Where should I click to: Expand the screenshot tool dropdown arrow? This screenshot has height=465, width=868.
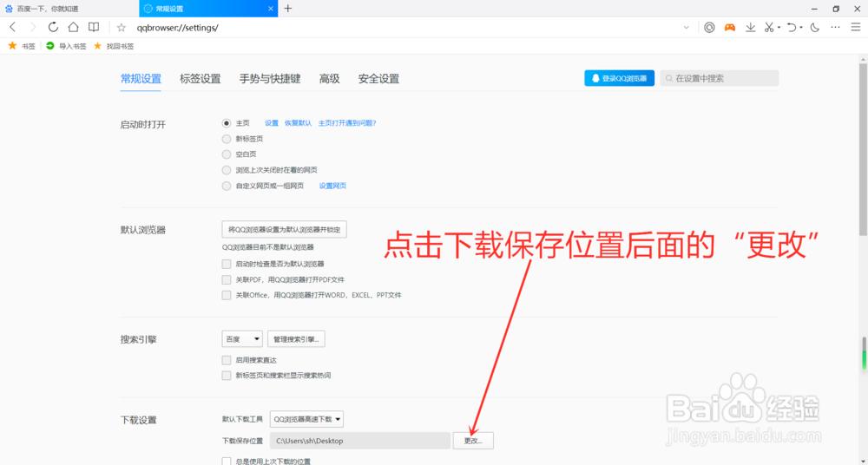tap(779, 28)
